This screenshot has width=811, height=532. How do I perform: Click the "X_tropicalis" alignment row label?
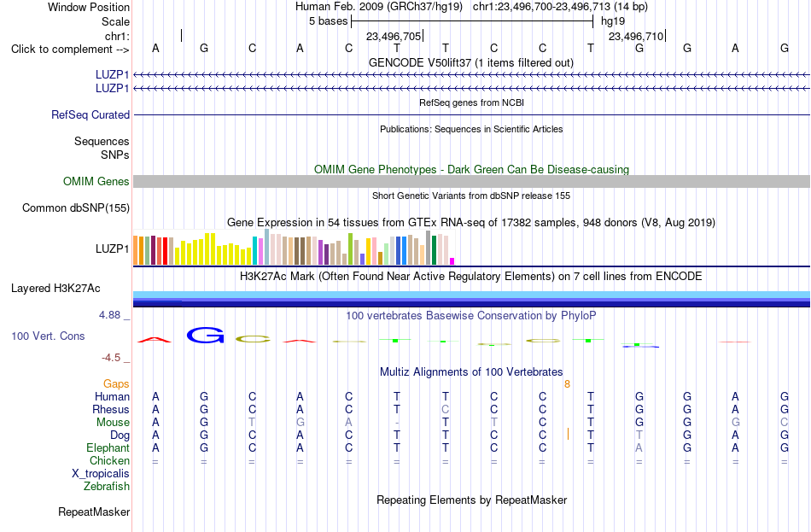click(101, 474)
